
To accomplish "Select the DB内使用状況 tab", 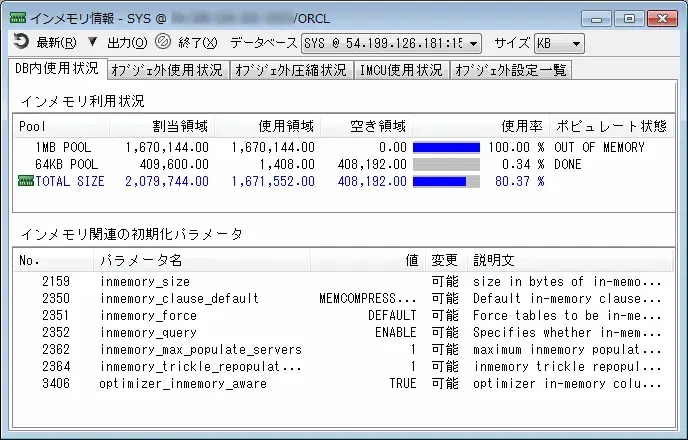I will [57, 69].
